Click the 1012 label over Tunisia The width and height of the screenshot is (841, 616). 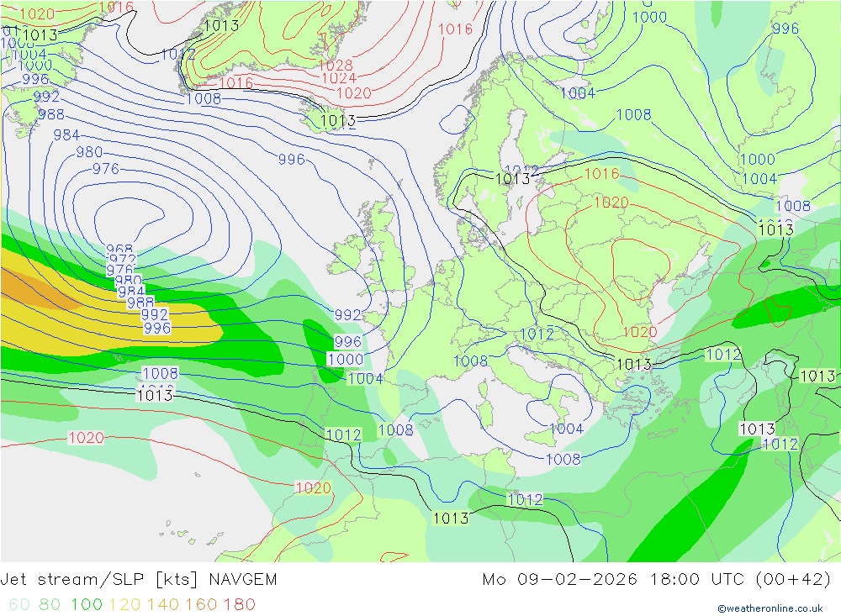point(525,500)
